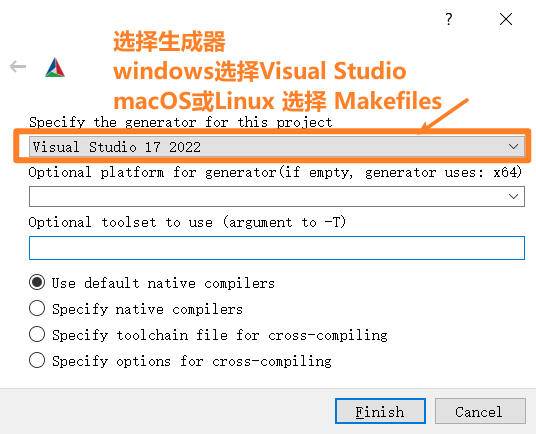Screen dimensions: 536x434
Task: Confirm with the Finish button
Action: click(x=380, y=411)
